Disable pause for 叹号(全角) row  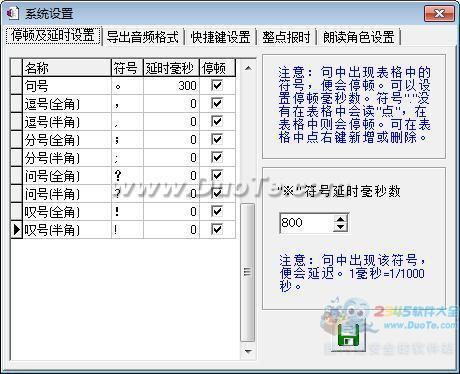pos(217,211)
